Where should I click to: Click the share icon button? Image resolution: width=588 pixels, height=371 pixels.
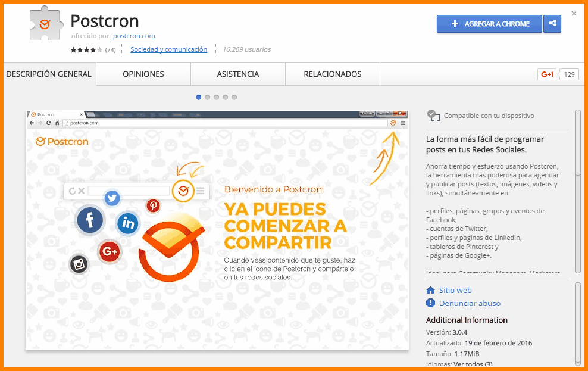click(x=552, y=24)
